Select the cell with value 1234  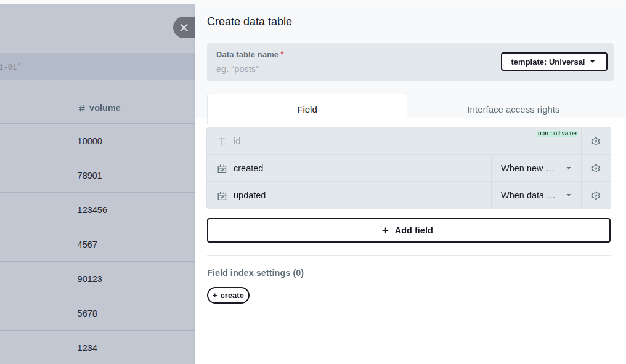87,348
